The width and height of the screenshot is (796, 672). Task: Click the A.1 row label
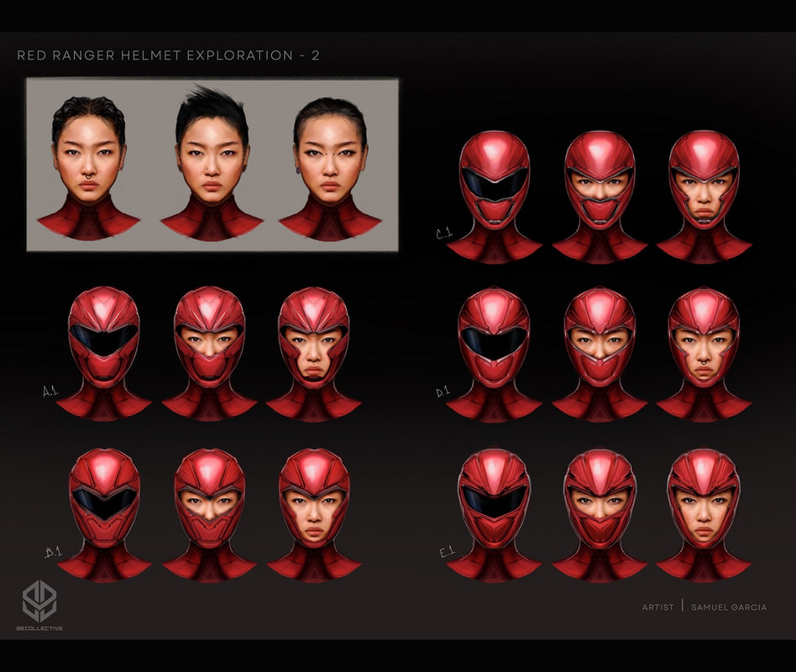click(x=50, y=391)
